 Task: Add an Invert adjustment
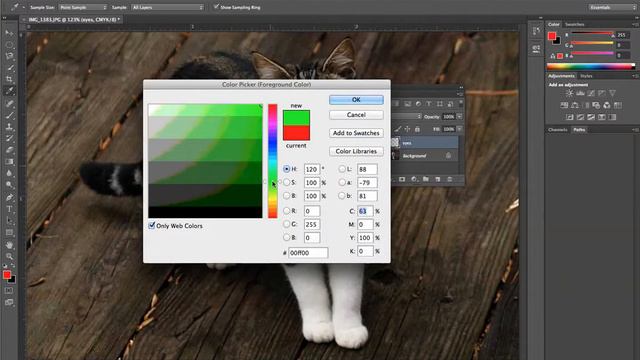point(569,117)
